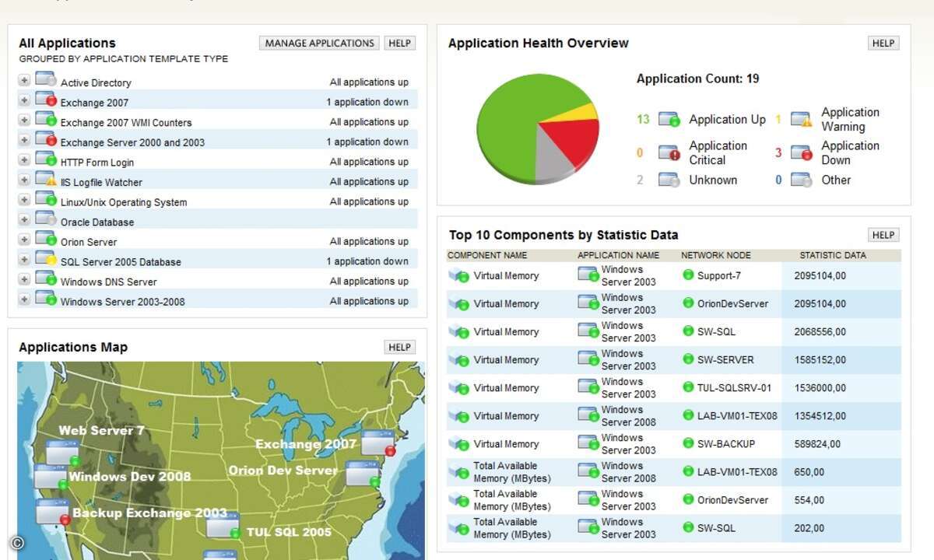This screenshot has height=560, width=934.
Task: Expand the Exchange 2007 group row
Action: (x=24, y=100)
